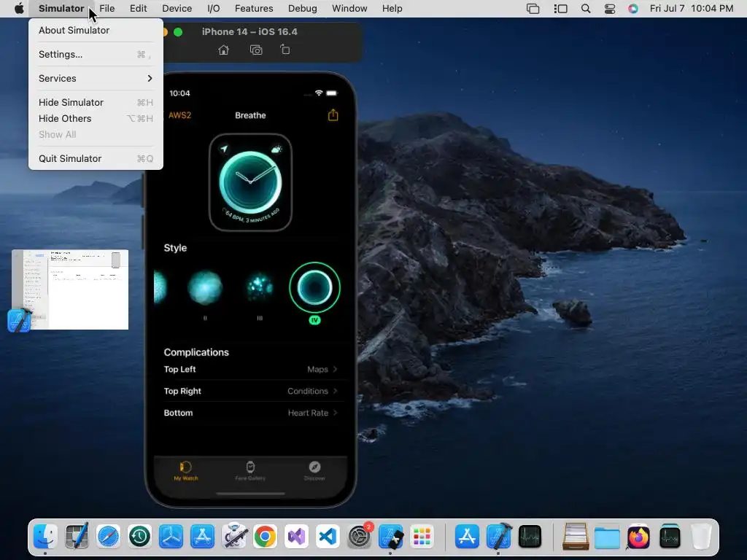This screenshot has height=560, width=747.
Task: Choose Hide Others from the menu
Action: [x=96, y=119]
